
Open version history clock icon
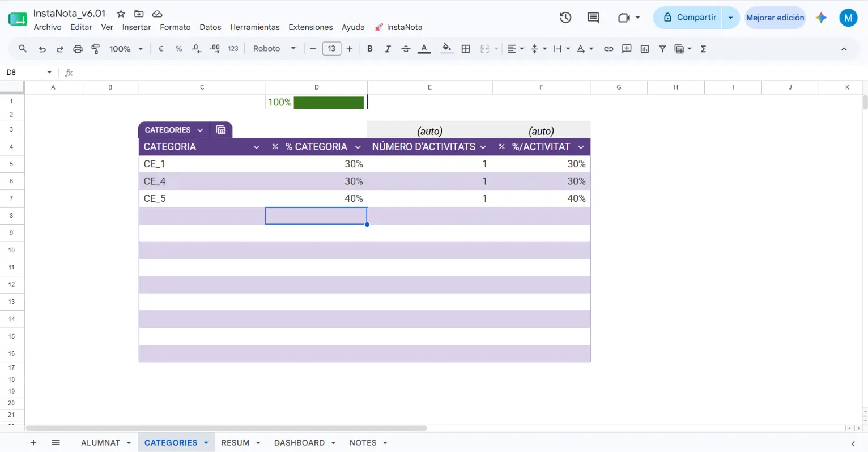[x=565, y=18]
